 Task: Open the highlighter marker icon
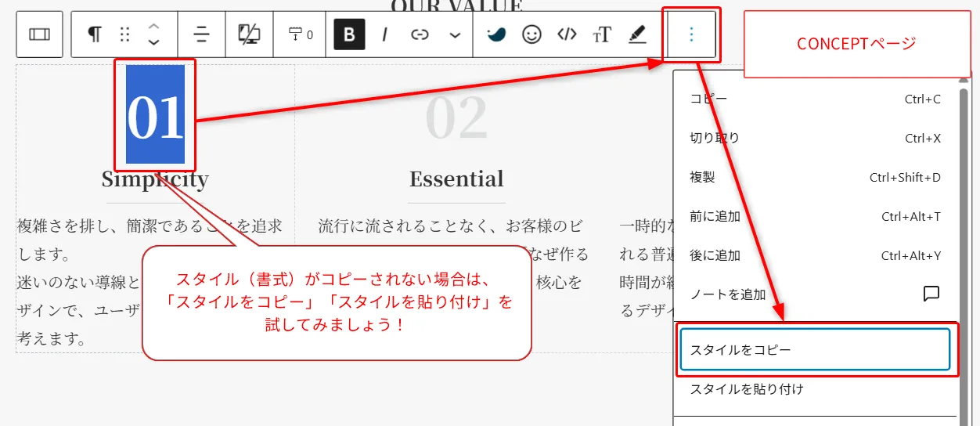click(x=637, y=34)
